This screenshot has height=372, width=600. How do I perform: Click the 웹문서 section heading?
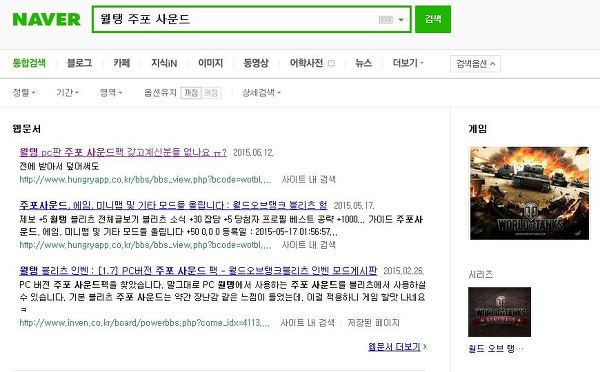(26, 129)
